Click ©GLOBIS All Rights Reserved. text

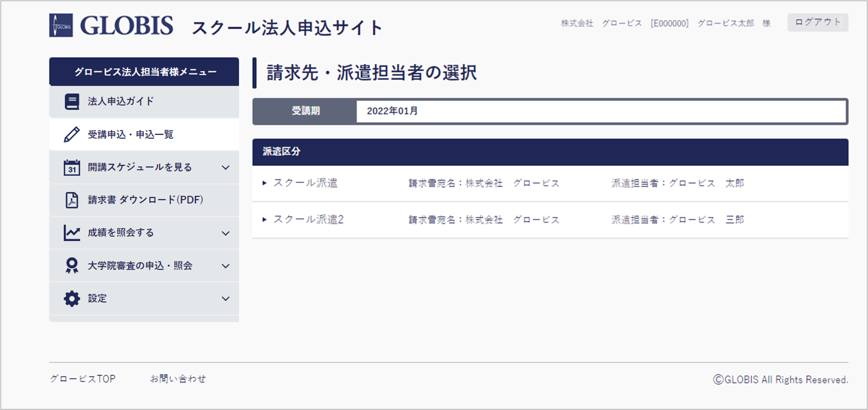point(780,380)
